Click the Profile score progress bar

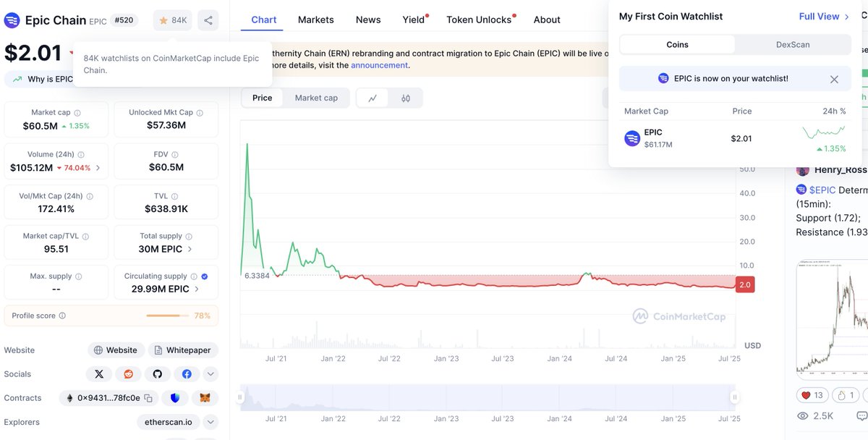pos(167,316)
